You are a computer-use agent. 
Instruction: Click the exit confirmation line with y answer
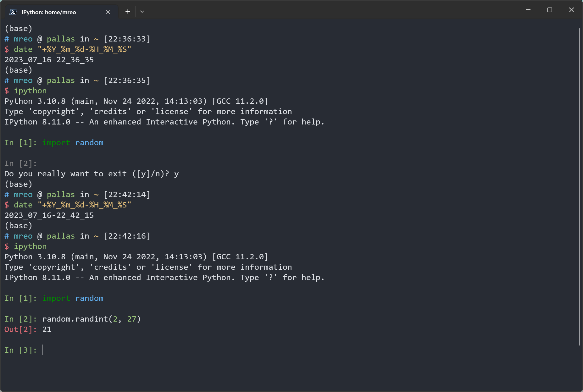click(x=92, y=174)
